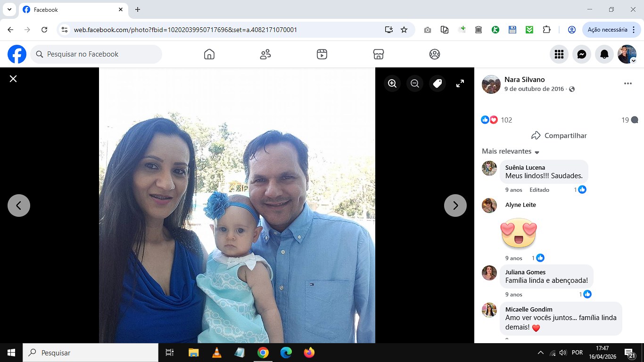
Task: Expand the Mais relevantes comment sorting dropdown
Action: coord(511,151)
